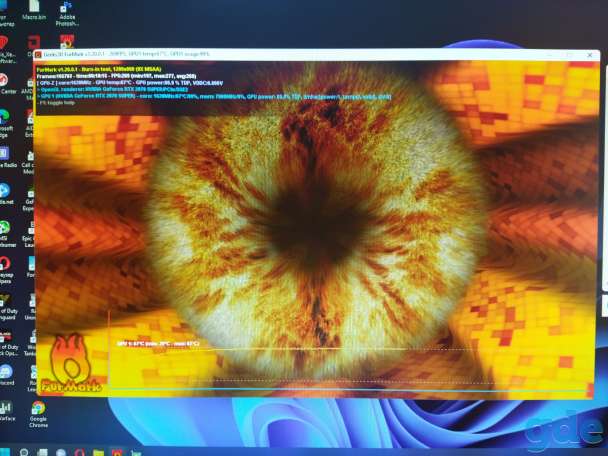This screenshot has width=608, height=456.
Task: Click the OpenGL renderer info line
Action: click(112, 90)
